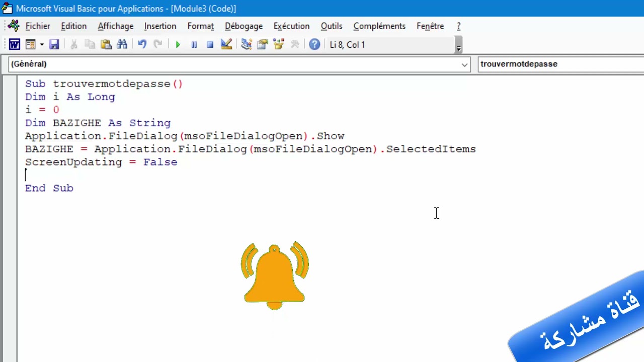Viewport: 644px width, 362px height.
Task: Click the VBA icon left of Fichier
Action: 14,26
